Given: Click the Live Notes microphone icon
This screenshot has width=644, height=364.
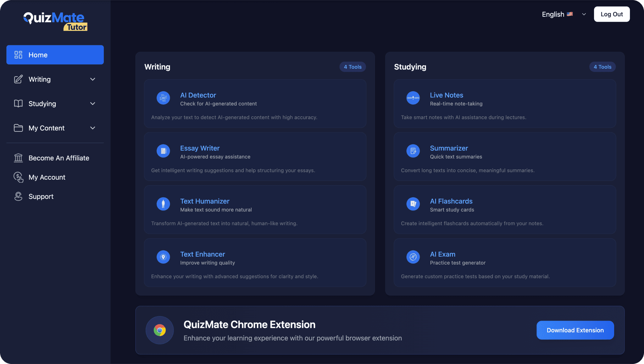Looking at the screenshot, I should [x=413, y=98].
